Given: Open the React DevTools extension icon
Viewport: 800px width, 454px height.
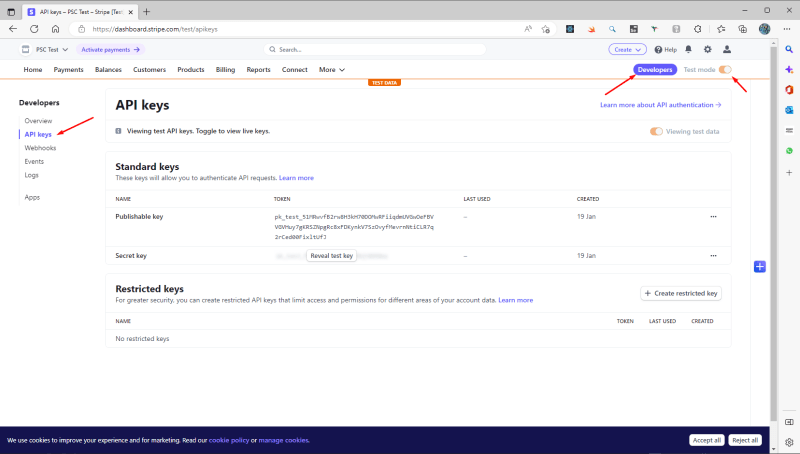Looking at the screenshot, I should 570,29.
